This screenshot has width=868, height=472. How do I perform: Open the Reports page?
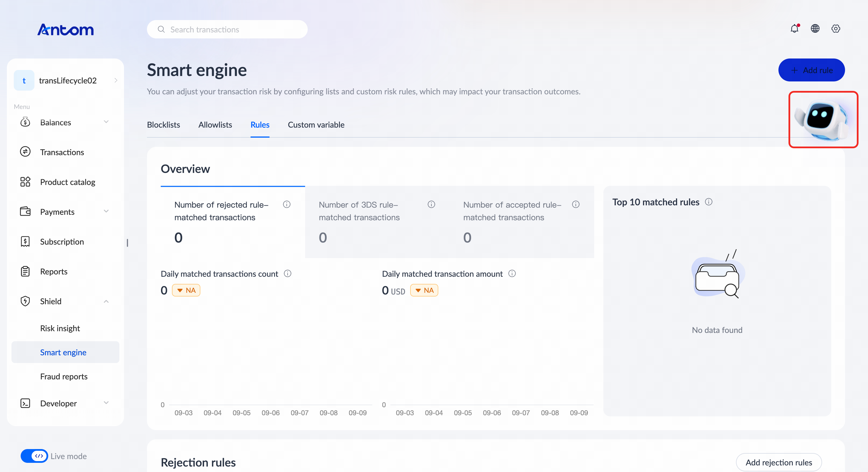[54, 271]
